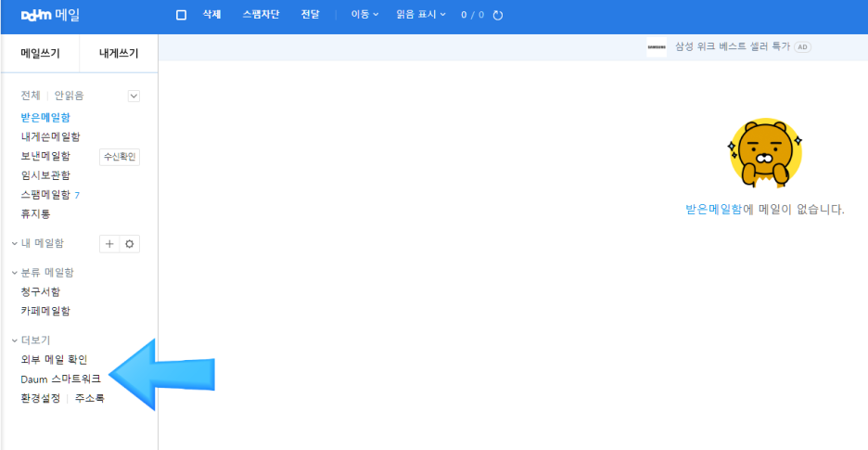Click the 내게쓰기 button
This screenshot has height=450, width=868.
(x=119, y=53)
